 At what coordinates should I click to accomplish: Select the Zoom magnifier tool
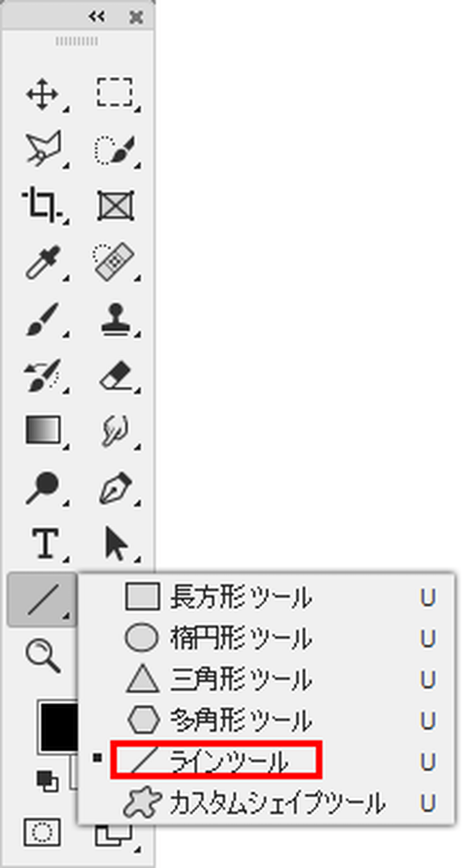click(42, 655)
